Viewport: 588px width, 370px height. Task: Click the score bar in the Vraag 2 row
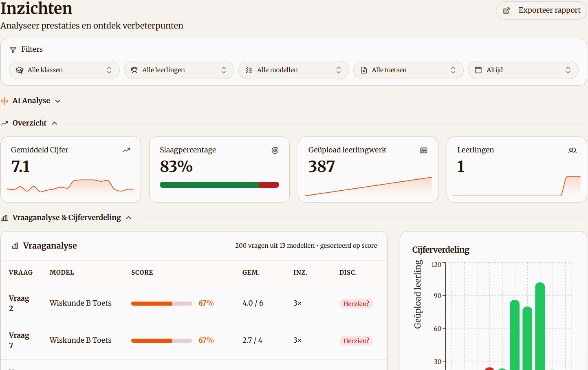point(162,304)
